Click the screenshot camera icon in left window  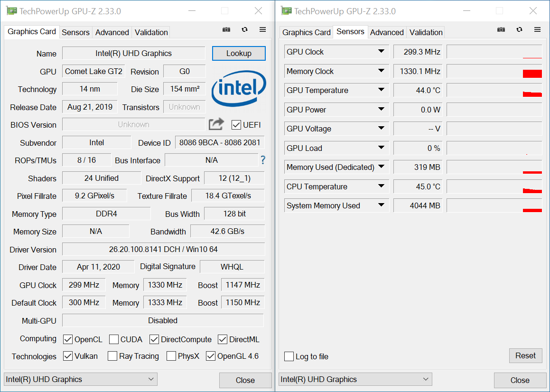pyautogui.click(x=226, y=29)
